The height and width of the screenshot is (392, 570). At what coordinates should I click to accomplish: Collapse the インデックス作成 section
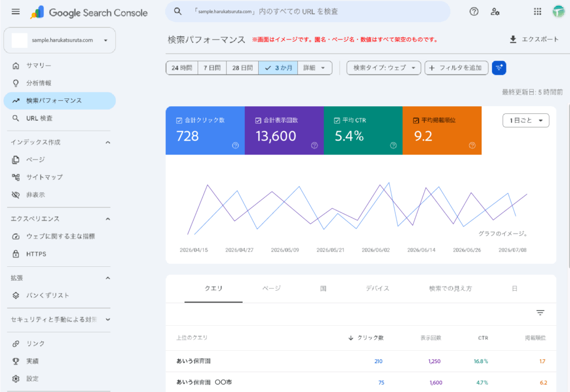[x=107, y=142]
